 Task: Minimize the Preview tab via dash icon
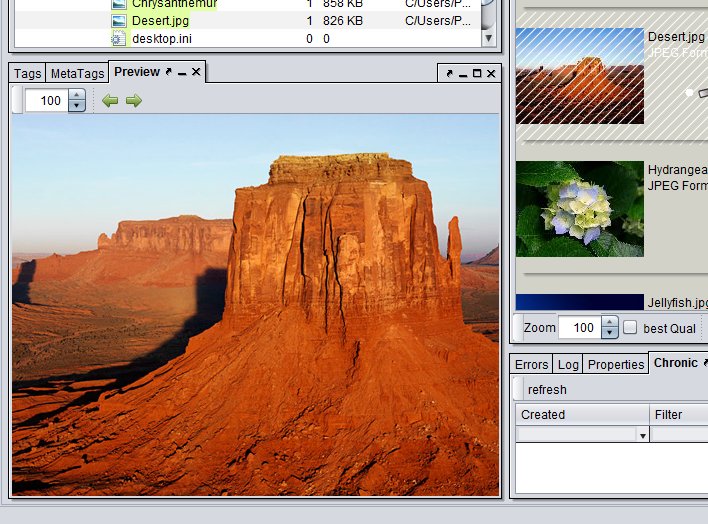tap(182, 73)
